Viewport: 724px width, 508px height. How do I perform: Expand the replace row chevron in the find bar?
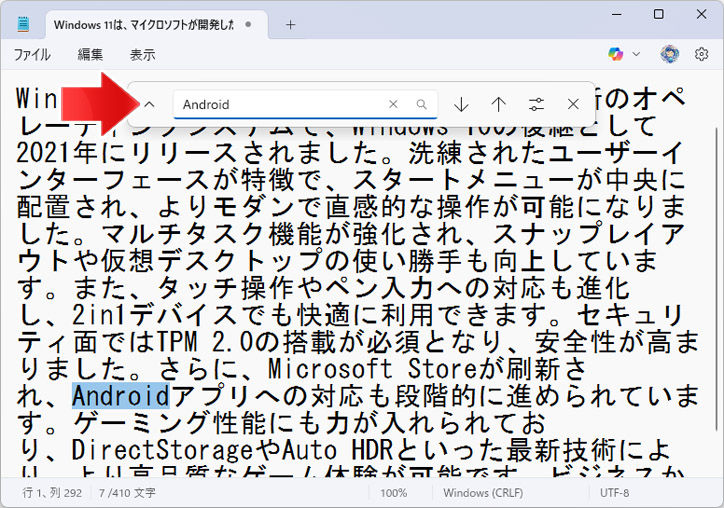149,104
